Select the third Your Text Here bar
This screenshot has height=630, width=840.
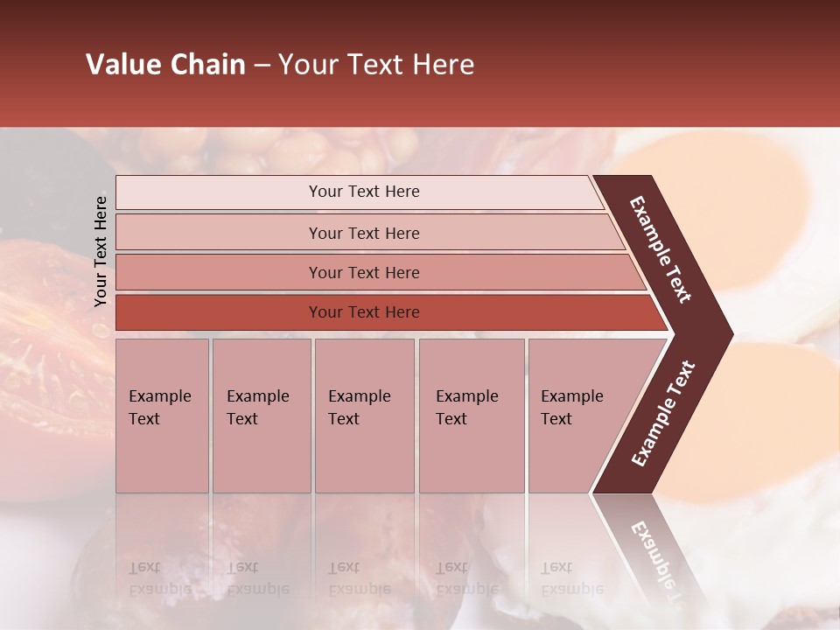click(381, 272)
